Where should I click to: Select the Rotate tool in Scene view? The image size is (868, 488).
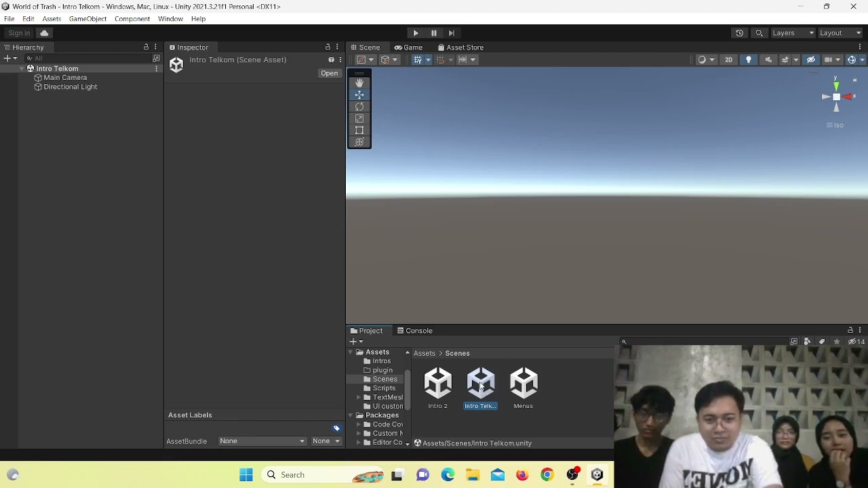tap(359, 106)
